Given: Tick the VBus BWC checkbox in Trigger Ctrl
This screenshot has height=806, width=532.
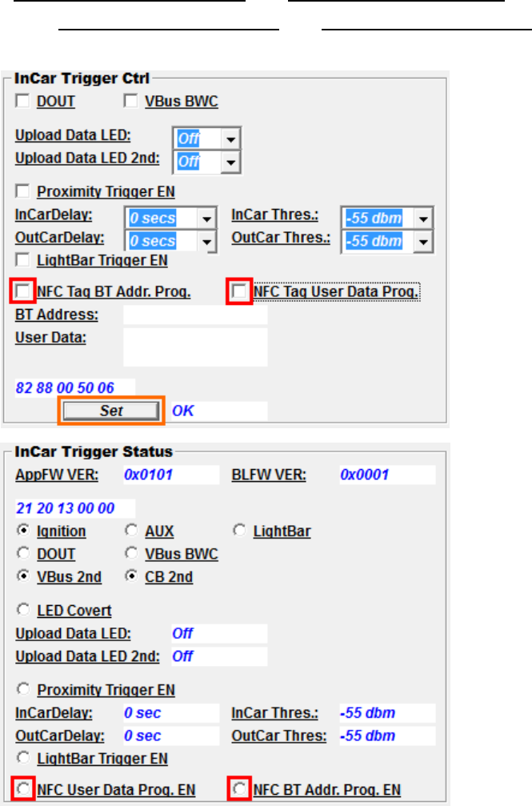Looking at the screenshot, I should point(130,101).
